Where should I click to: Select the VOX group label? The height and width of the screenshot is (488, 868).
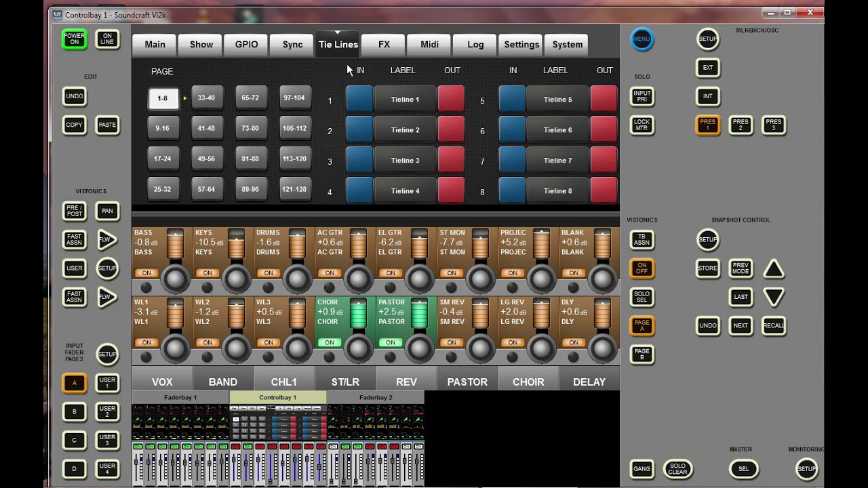[x=162, y=382]
